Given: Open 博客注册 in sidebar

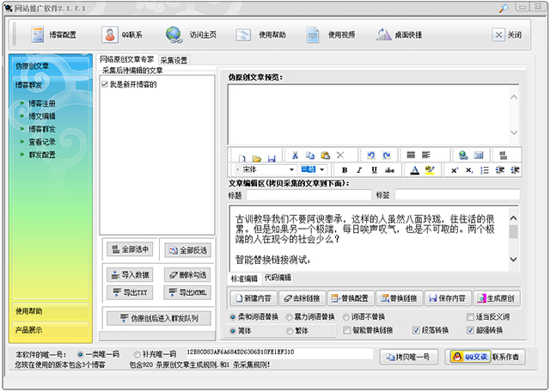Looking at the screenshot, I should pos(42,103).
